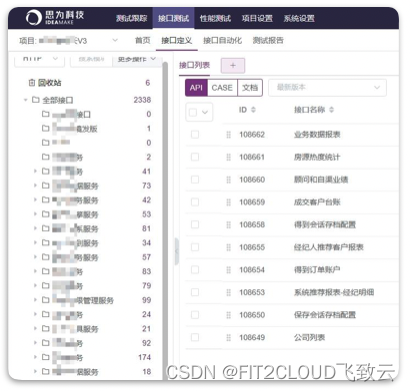Viewport: 410px width, 391px height.
Task: Check the box for 房源热度统计
Action: (195, 157)
